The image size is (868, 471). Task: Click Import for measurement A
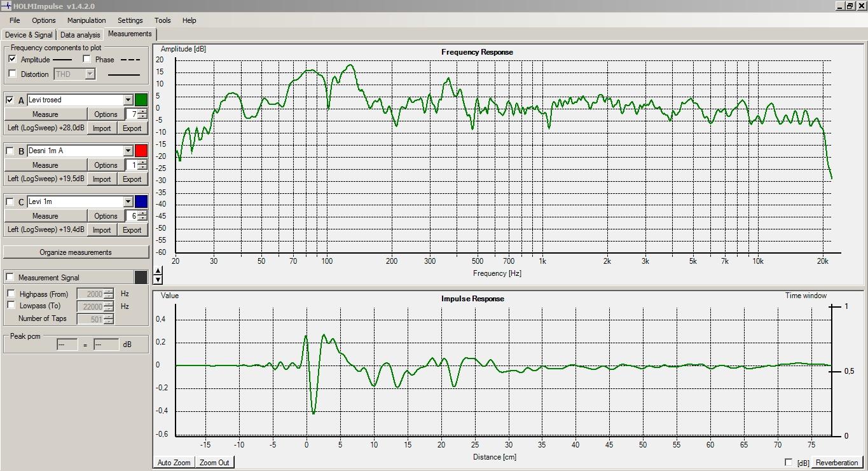102,128
